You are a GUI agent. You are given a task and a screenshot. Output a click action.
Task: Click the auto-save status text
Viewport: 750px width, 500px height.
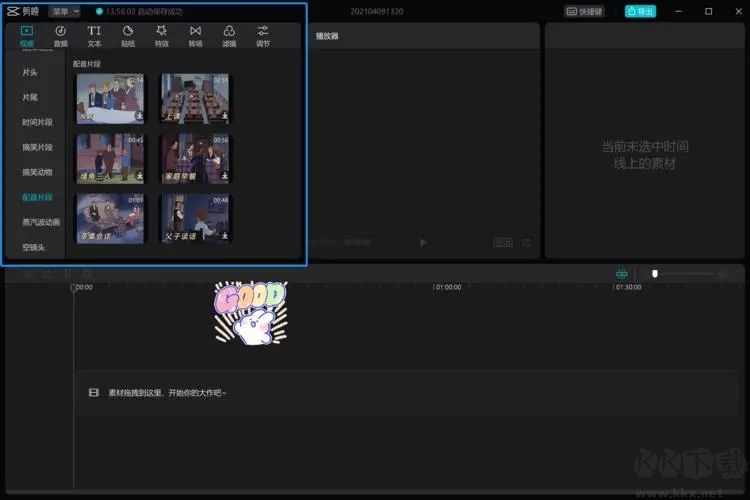(144, 11)
